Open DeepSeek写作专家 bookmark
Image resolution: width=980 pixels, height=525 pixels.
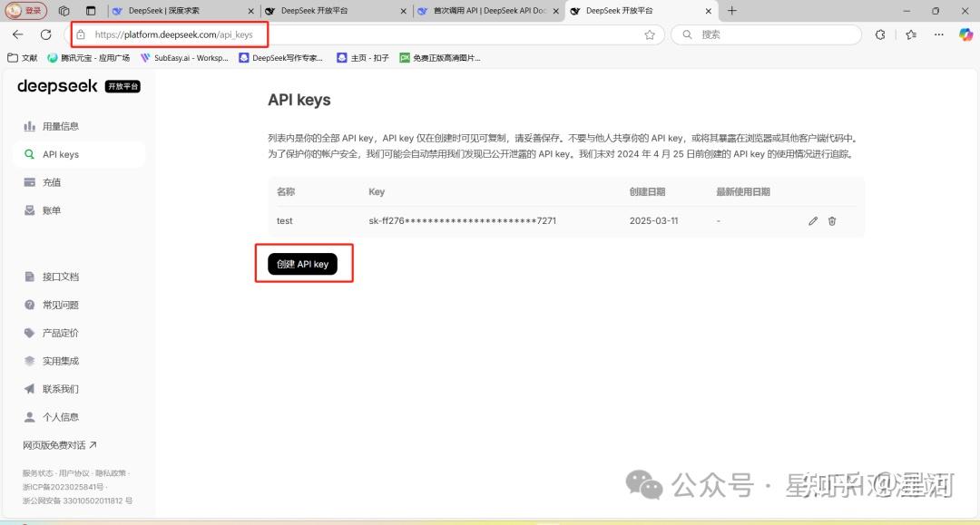280,58
